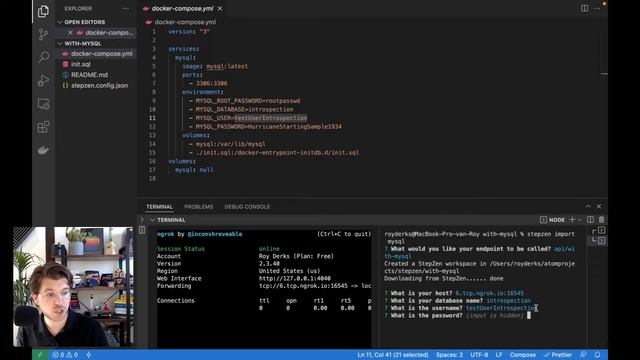Switch to the Debug Console tab
The image size is (640, 360).
[x=247, y=207]
